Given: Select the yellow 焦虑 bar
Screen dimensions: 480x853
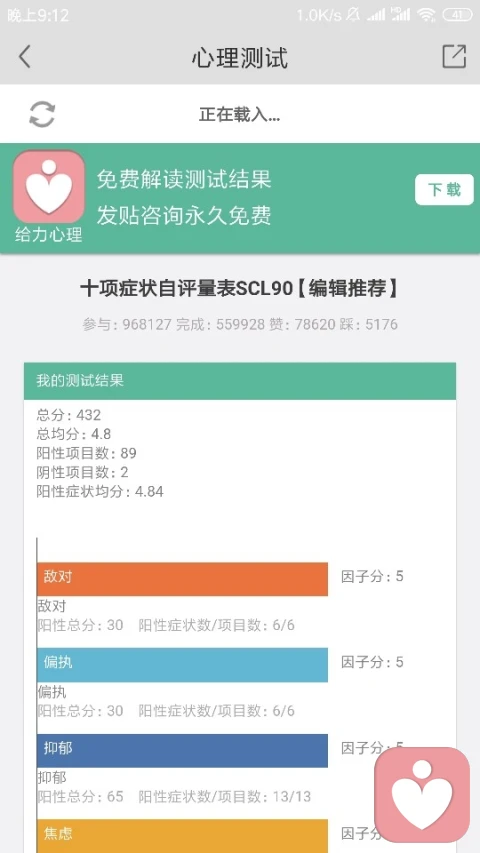Looking at the screenshot, I should (x=182, y=836).
